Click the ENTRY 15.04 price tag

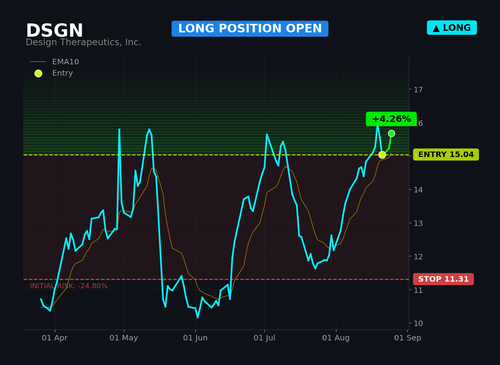(446, 154)
